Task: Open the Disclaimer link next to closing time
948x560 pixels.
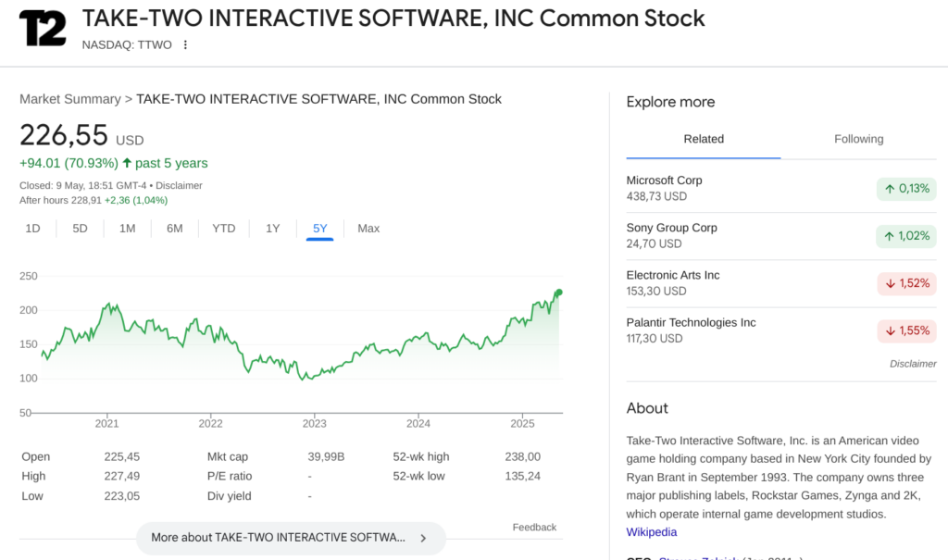Action: pyautogui.click(x=179, y=186)
